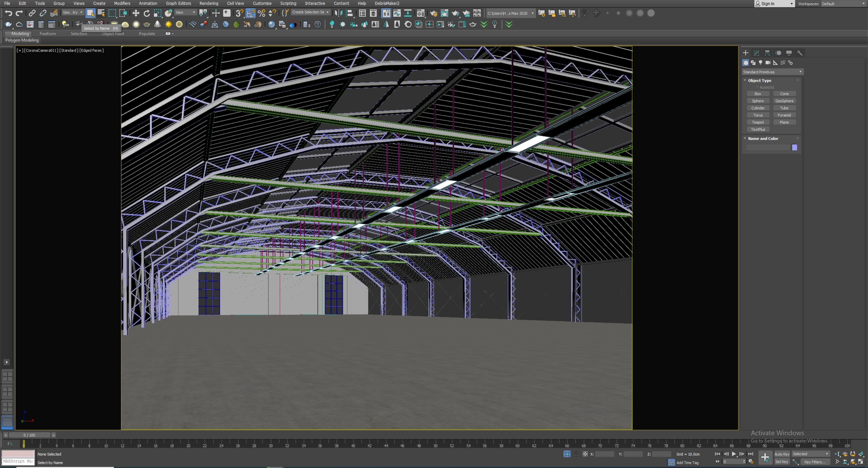Click the Play Animation button
868x468 pixels.
(734, 454)
